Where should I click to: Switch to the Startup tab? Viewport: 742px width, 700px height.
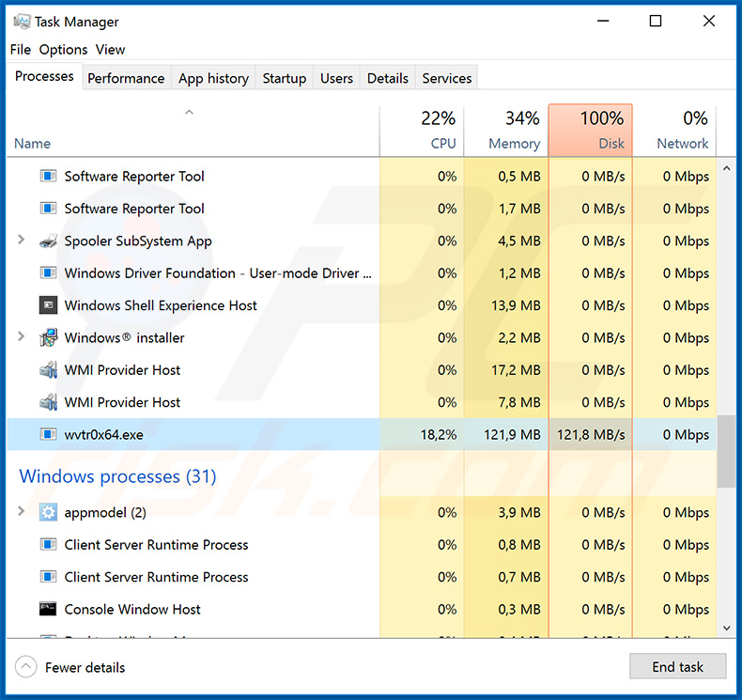pos(284,78)
